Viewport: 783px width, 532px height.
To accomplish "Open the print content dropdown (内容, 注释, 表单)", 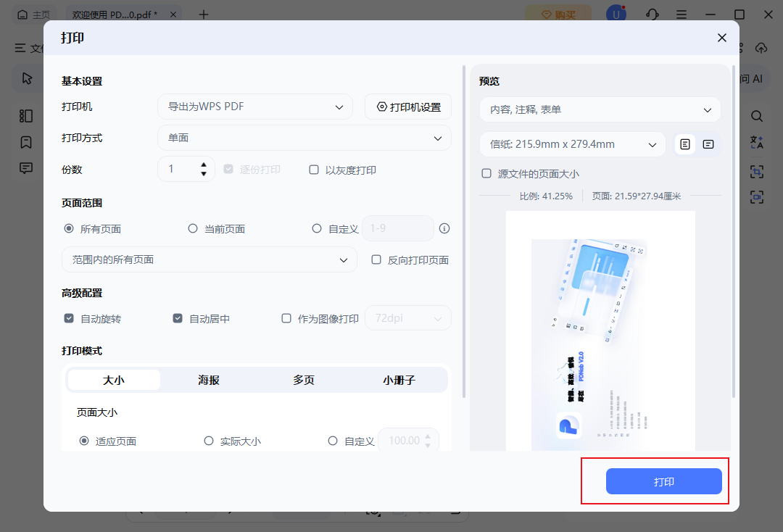I will 600,109.
